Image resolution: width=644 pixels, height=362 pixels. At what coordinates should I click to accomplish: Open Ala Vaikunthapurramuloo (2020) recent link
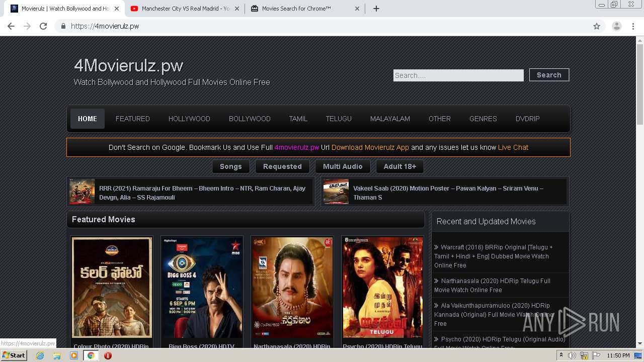(493, 315)
